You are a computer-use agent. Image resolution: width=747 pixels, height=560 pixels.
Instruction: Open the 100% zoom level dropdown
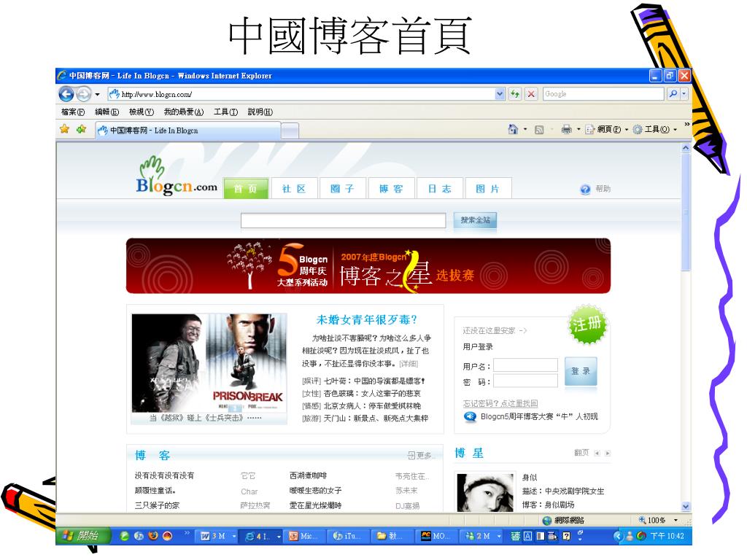point(675,521)
